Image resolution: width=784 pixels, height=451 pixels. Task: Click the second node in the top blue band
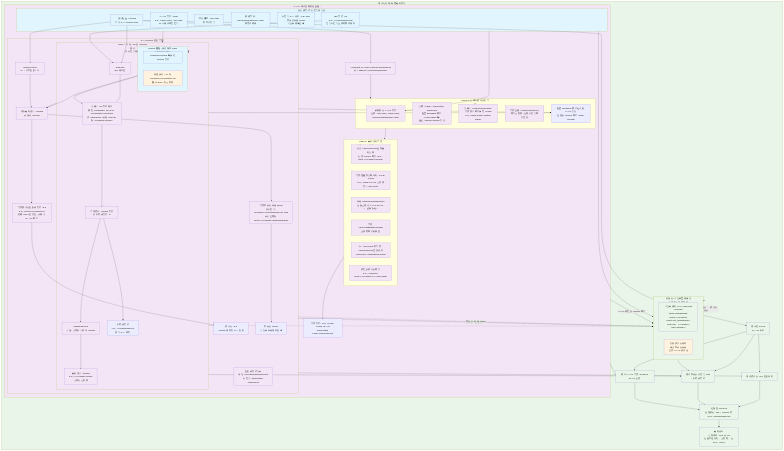[168, 19]
